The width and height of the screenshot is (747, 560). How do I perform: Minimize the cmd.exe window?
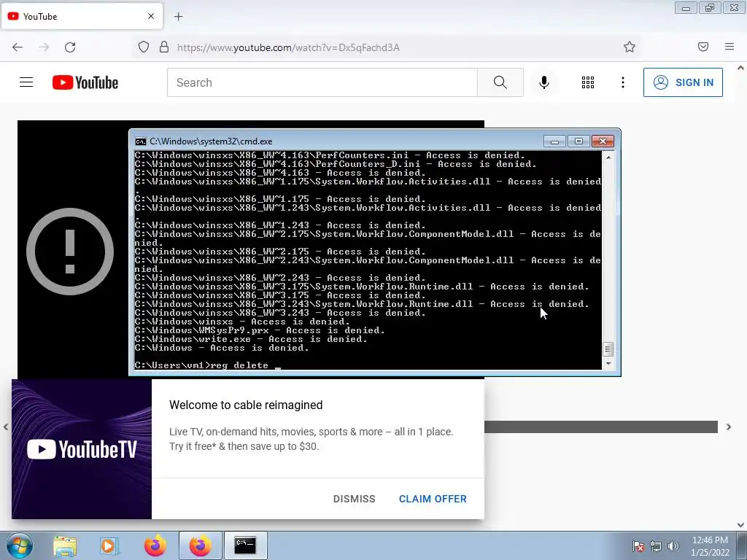tap(554, 141)
